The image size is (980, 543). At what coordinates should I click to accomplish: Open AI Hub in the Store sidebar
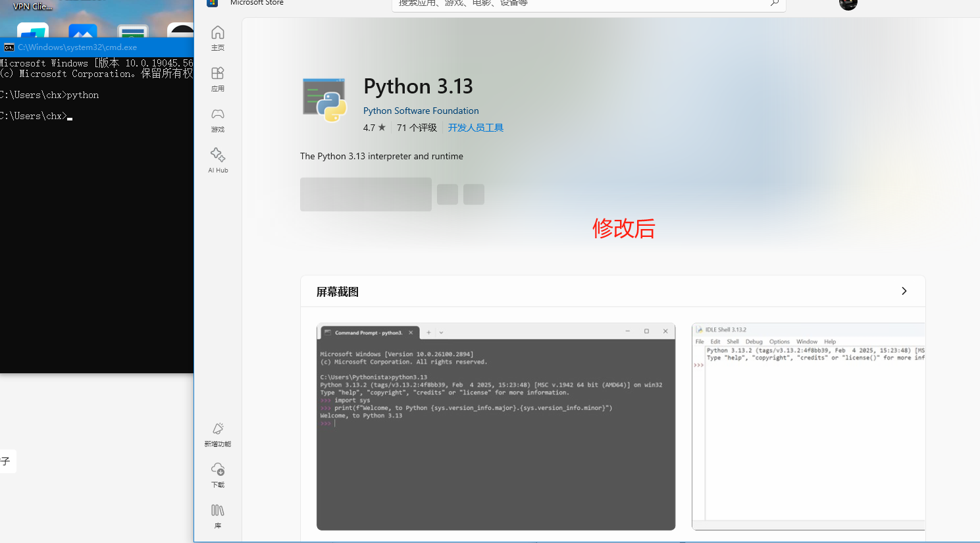pos(218,161)
